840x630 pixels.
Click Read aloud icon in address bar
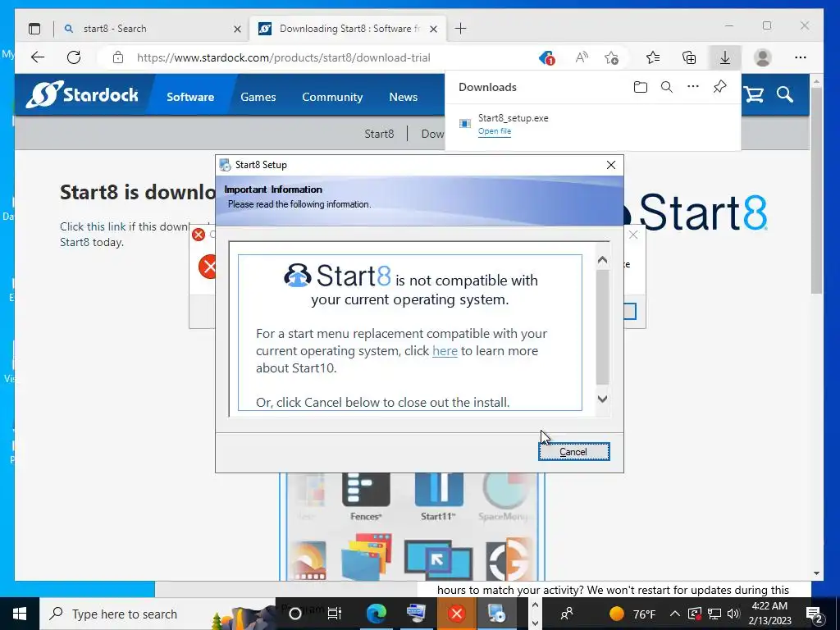(x=582, y=57)
